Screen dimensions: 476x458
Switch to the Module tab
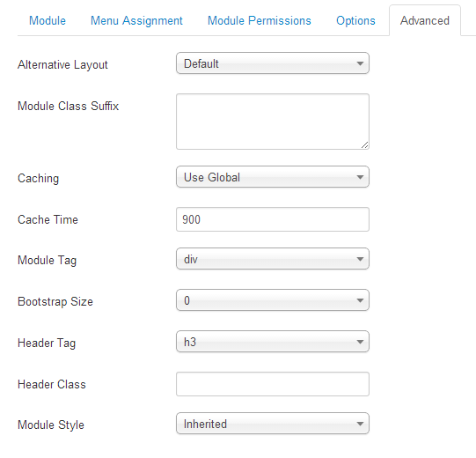click(47, 20)
